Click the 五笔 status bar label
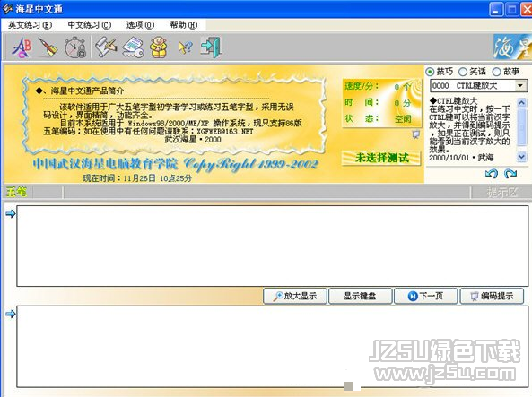Viewport: 532px width, 397px height. coord(17,193)
